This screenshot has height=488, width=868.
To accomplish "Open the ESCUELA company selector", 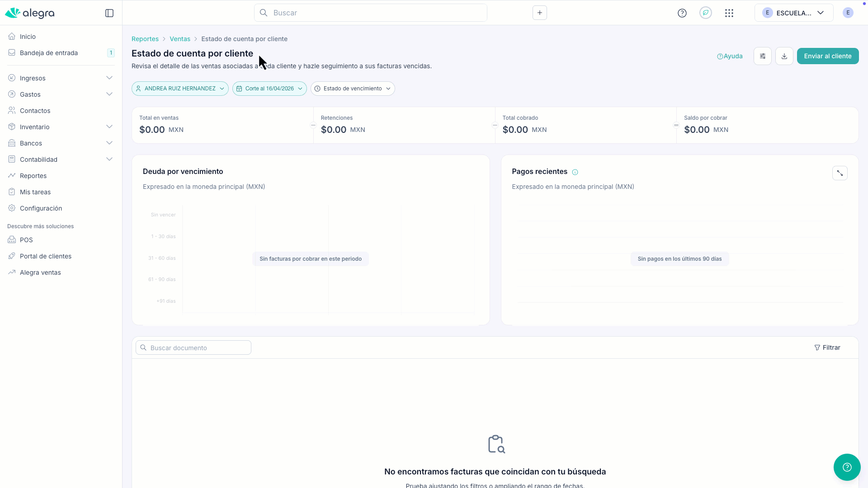I will [x=794, y=13].
